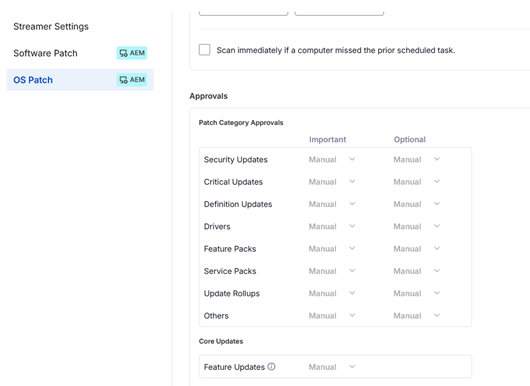Open Drivers Important approval dropdown
Image resolution: width=530 pixels, height=386 pixels.
pyautogui.click(x=332, y=226)
